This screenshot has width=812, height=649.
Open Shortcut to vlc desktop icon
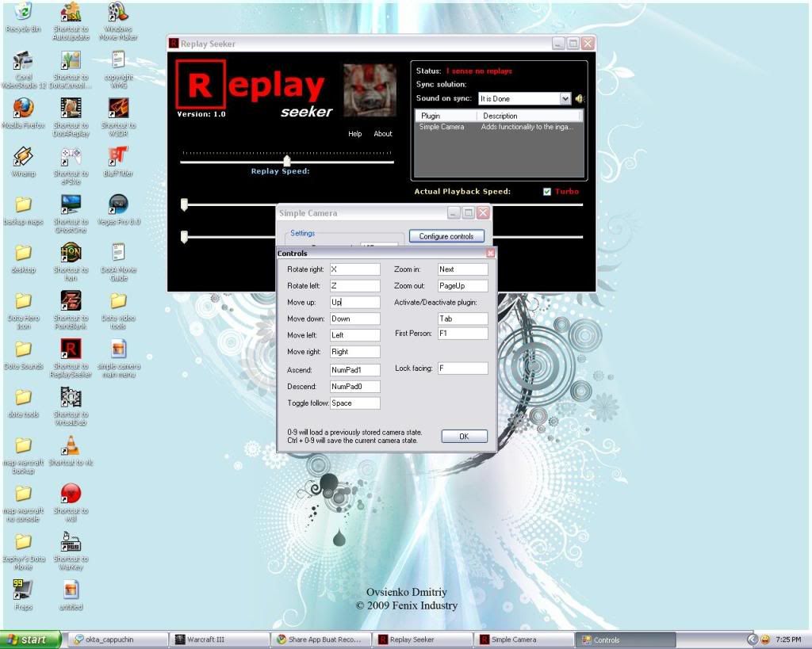tap(71, 451)
